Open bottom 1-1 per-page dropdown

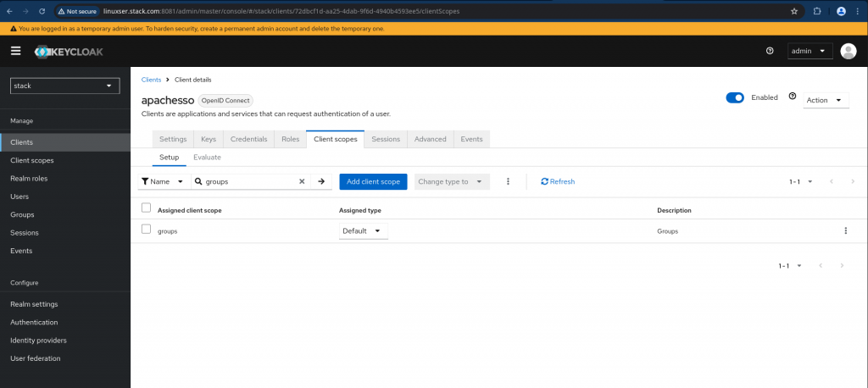click(x=791, y=266)
